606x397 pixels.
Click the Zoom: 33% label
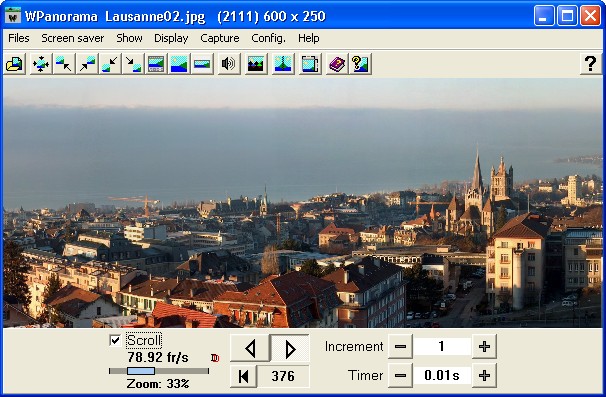(158, 384)
